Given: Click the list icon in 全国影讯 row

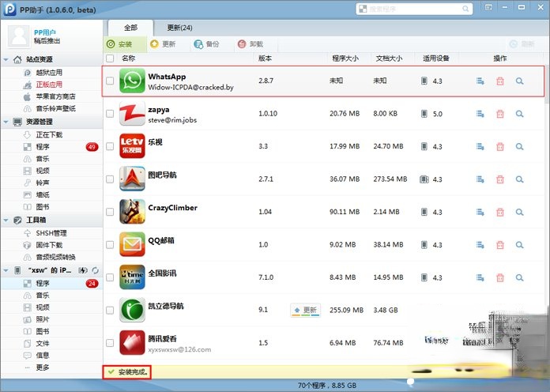Looking at the screenshot, I should 480,277.
